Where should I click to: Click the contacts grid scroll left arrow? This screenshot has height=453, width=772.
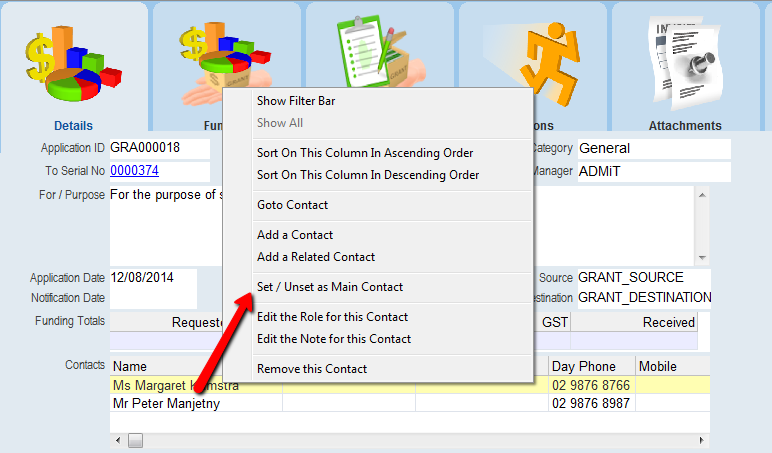pos(118,440)
